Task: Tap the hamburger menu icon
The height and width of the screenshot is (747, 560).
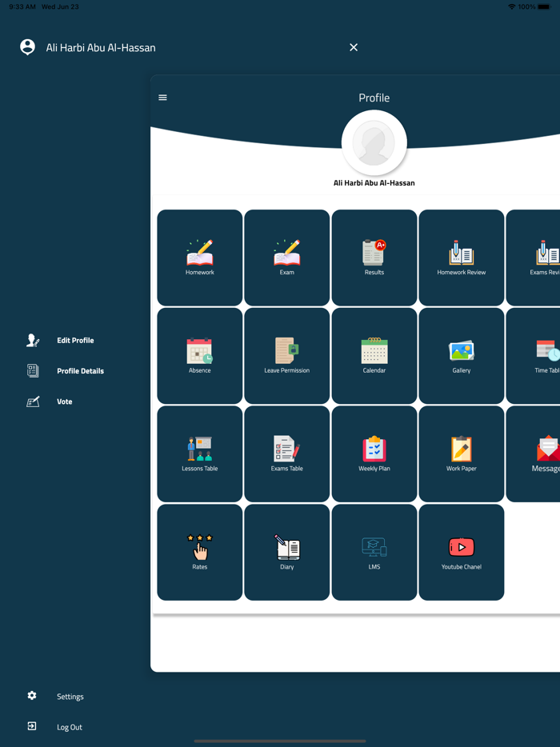Action: tap(163, 98)
